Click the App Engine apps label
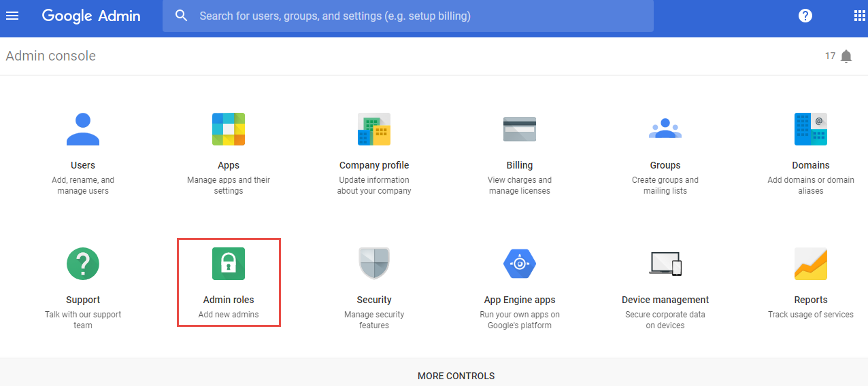The width and height of the screenshot is (868, 386). pos(520,300)
